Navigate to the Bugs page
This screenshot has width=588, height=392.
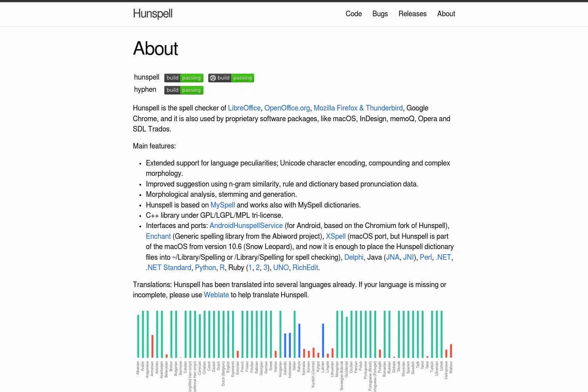pos(380,14)
